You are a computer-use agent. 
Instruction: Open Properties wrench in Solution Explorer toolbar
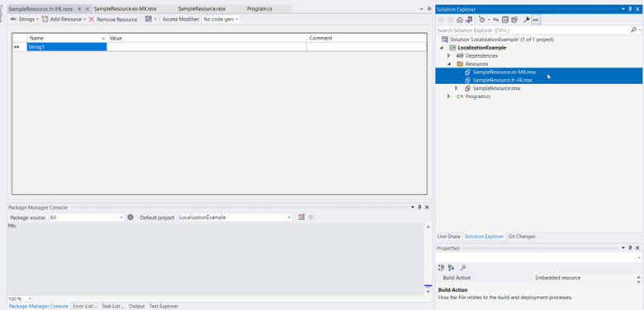pos(527,20)
